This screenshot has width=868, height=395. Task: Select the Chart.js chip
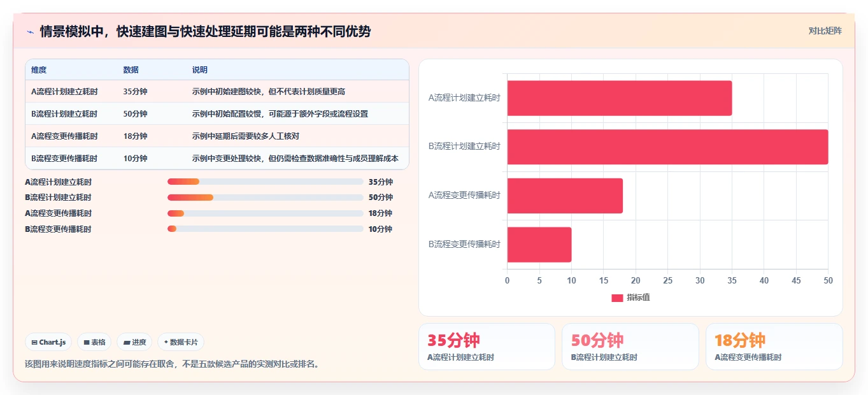pyautogui.click(x=49, y=342)
